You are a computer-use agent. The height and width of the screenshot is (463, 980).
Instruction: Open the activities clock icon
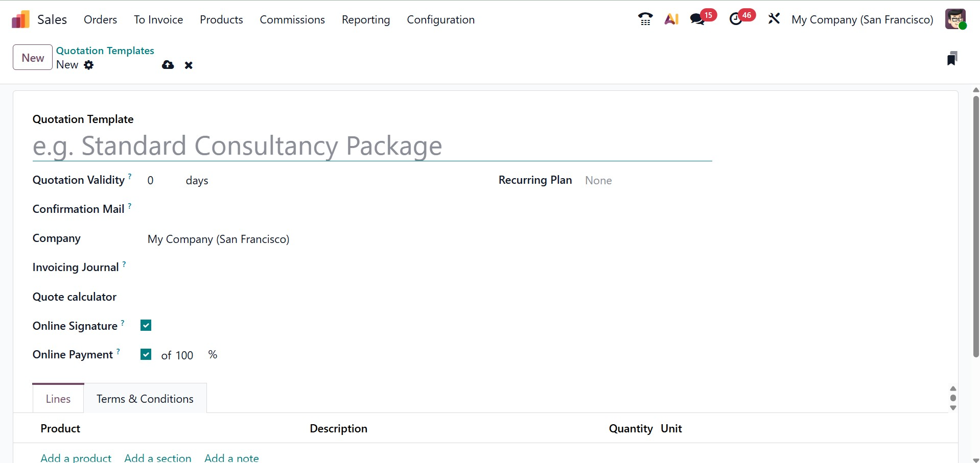(736, 19)
